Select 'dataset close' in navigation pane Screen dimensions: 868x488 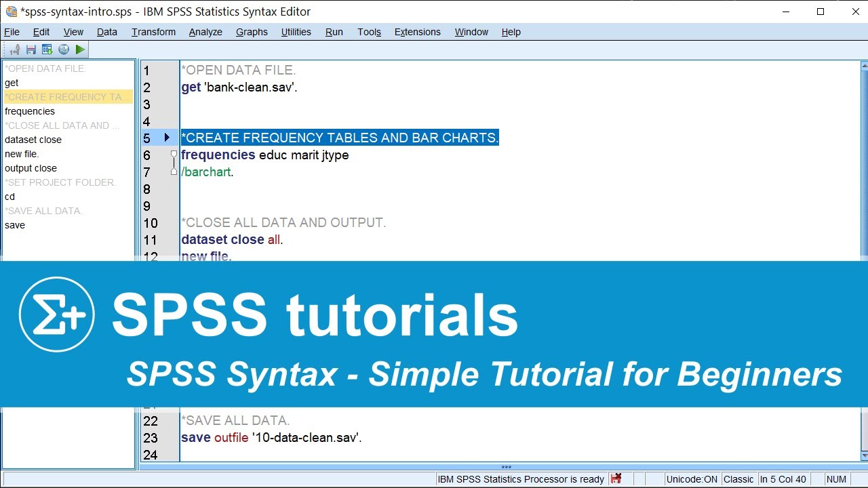click(33, 140)
